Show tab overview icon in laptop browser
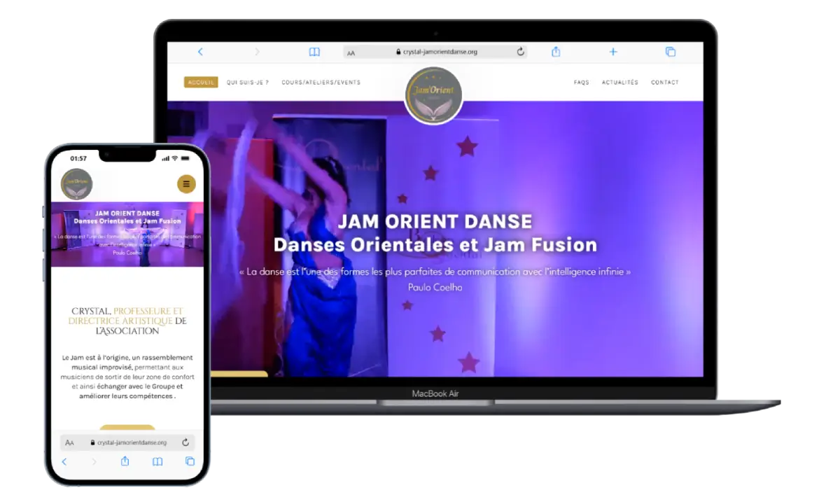This screenshot has width=826, height=504. click(x=670, y=52)
